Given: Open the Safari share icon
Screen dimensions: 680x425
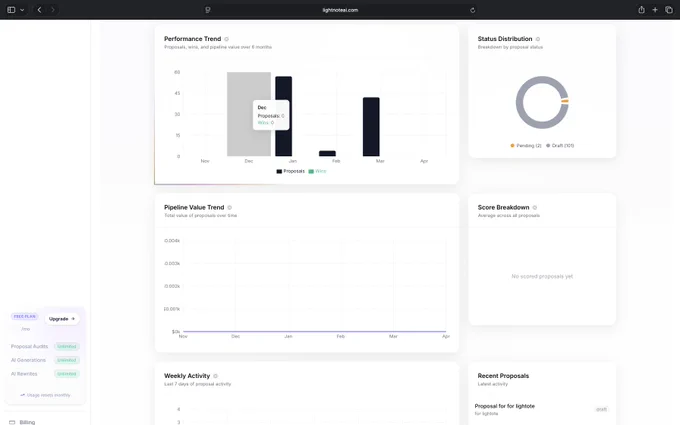Looking at the screenshot, I should pyautogui.click(x=641, y=10).
